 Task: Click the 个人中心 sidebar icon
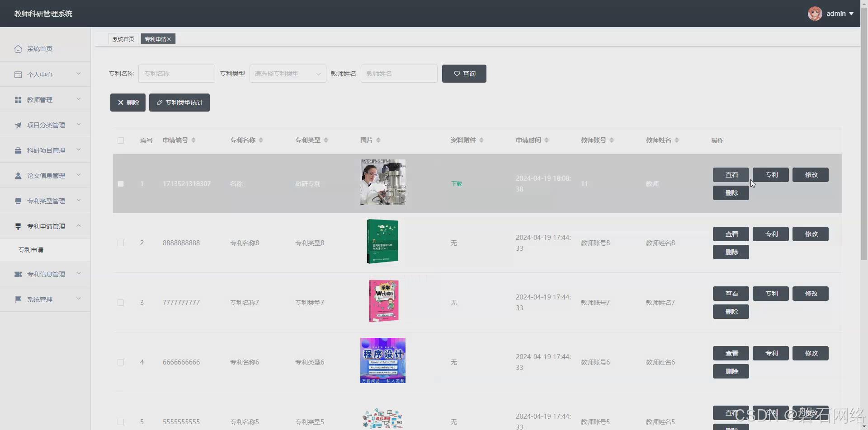[18, 75]
